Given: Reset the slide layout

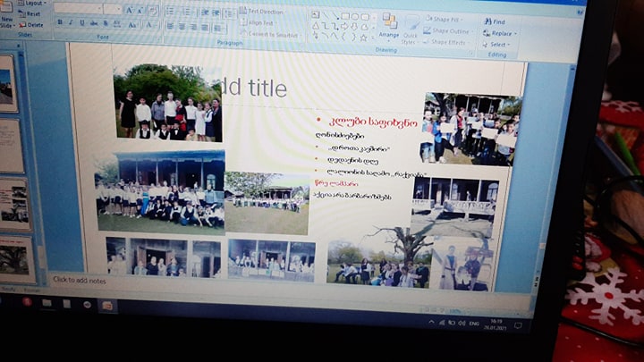Looking at the screenshot, I should click(x=30, y=13).
